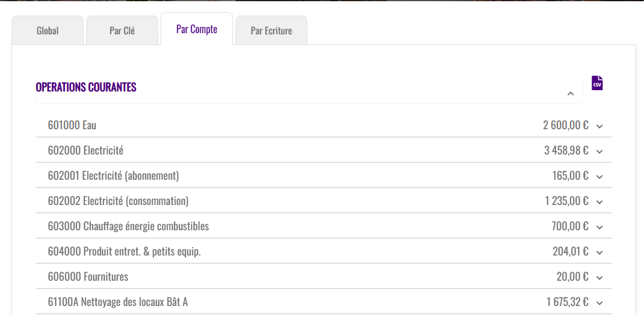Screen dimensions: 644x315
Task: Select the Par Compte tab
Action: coord(197,29)
